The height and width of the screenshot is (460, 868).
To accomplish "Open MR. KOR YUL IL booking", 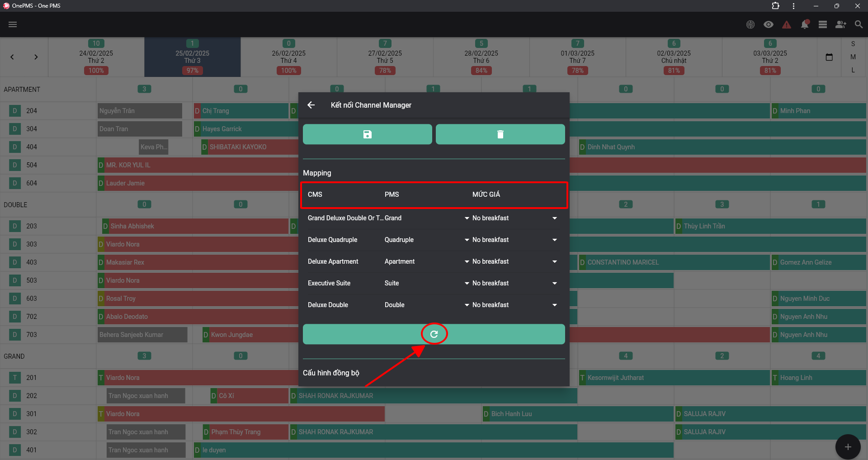I will [198, 165].
